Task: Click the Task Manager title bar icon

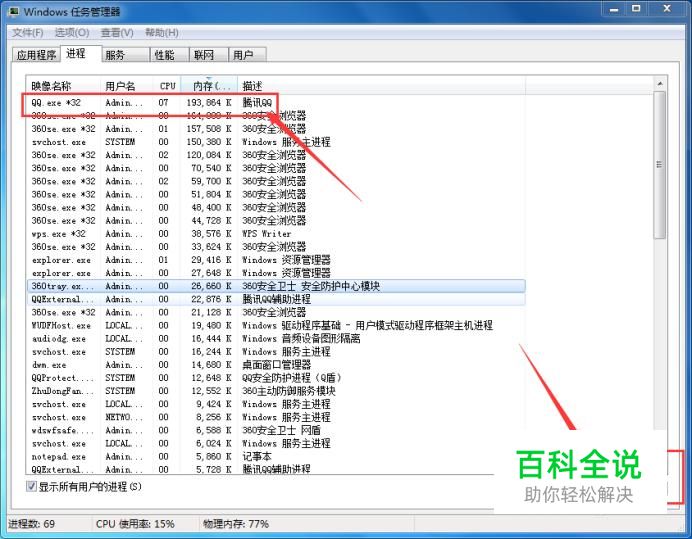Action: pos(14,11)
